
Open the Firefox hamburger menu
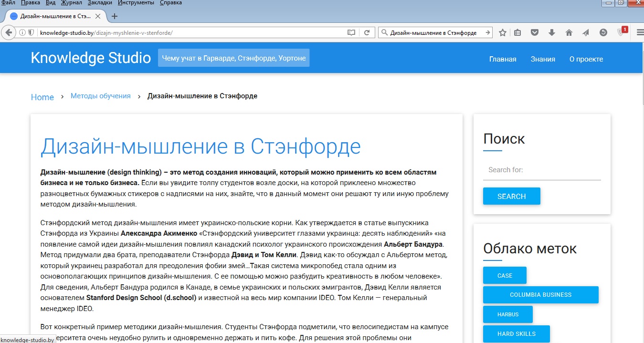point(640,33)
